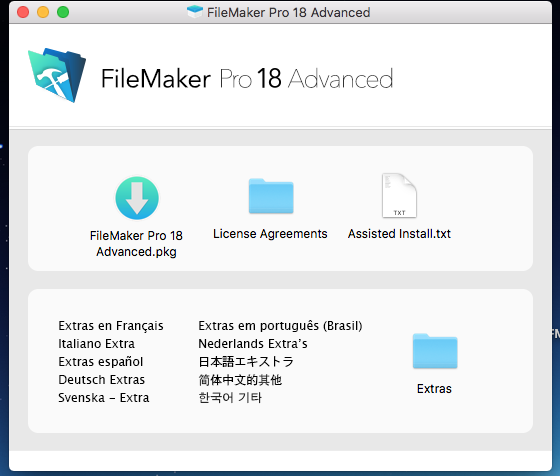Click the Chinese '简体中文的其他' text
The width and height of the screenshot is (560, 476).
tap(240, 380)
